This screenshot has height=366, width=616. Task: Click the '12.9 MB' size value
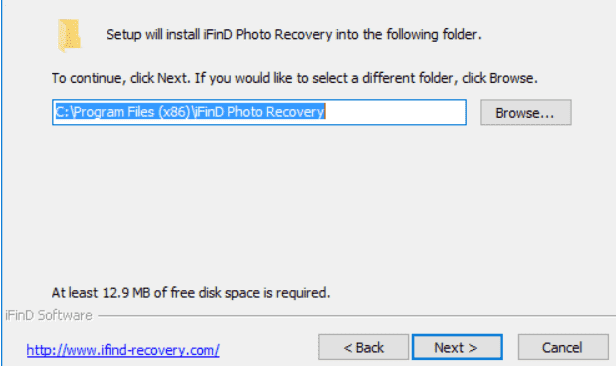point(126,293)
